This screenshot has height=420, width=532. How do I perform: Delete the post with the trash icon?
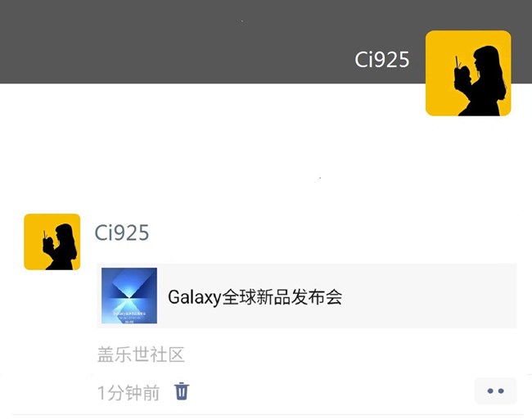[x=182, y=391]
